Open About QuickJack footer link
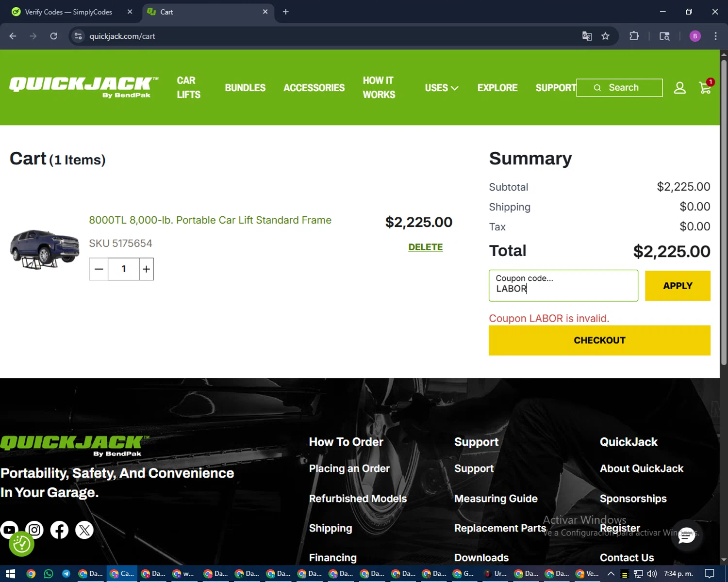The image size is (728, 582). 642,469
